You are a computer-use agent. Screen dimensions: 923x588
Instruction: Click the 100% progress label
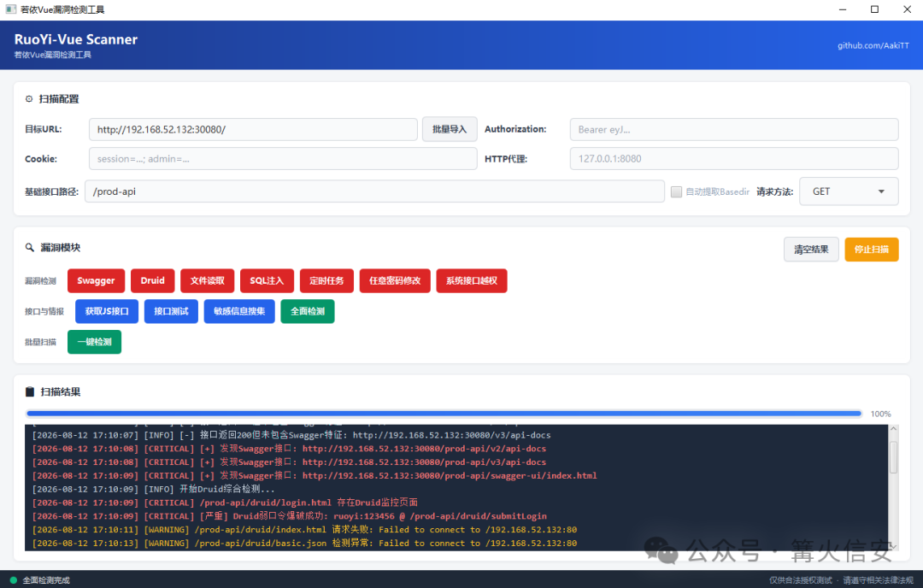pos(880,415)
